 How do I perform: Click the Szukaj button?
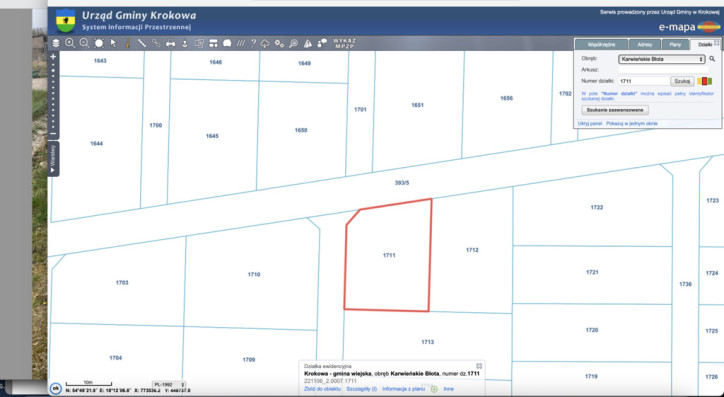tap(682, 81)
